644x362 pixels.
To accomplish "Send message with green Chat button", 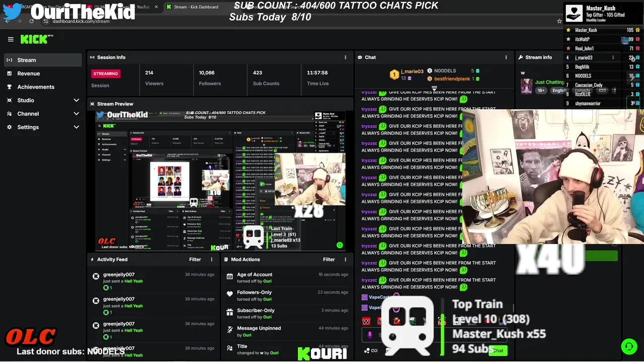I will pyautogui.click(x=498, y=350).
